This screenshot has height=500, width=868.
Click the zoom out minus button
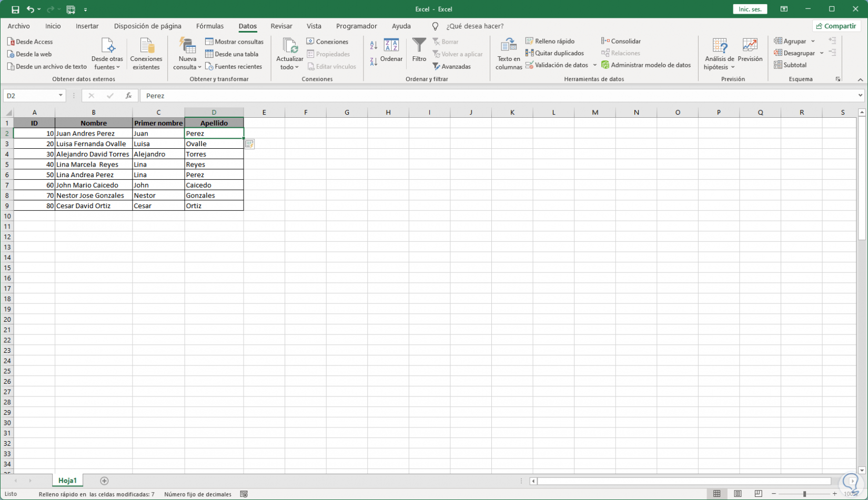pos(774,494)
